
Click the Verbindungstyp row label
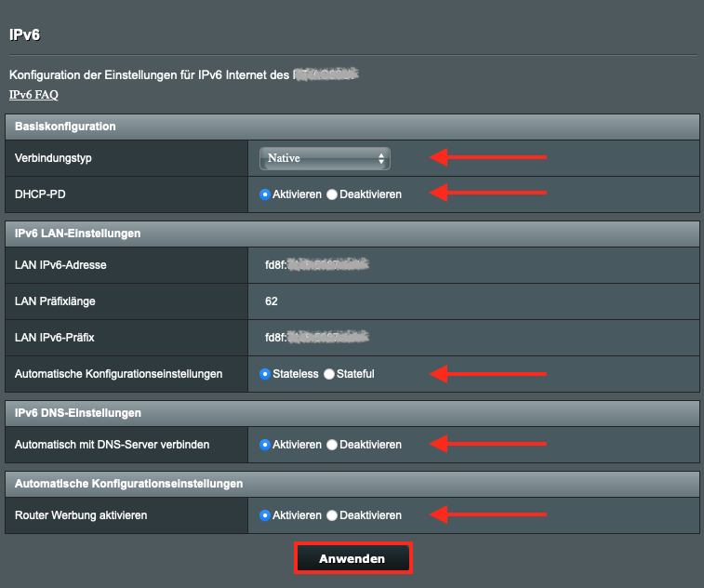pyautogui.click(x=53, y=158)
